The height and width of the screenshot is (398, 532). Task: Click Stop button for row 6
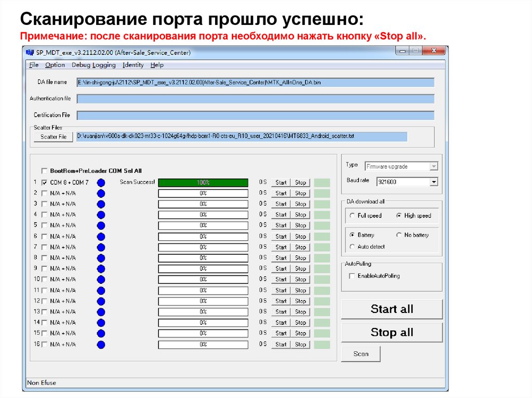[300, 237]
